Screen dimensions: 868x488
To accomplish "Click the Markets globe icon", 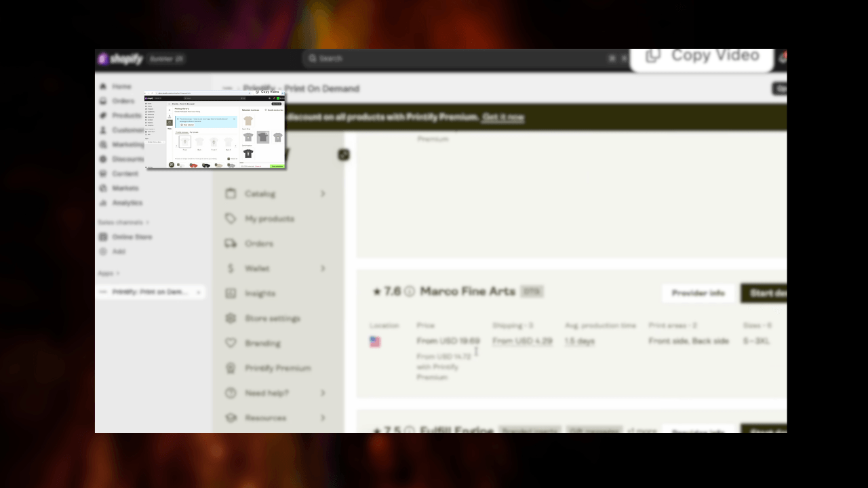I will click(103, 188).
